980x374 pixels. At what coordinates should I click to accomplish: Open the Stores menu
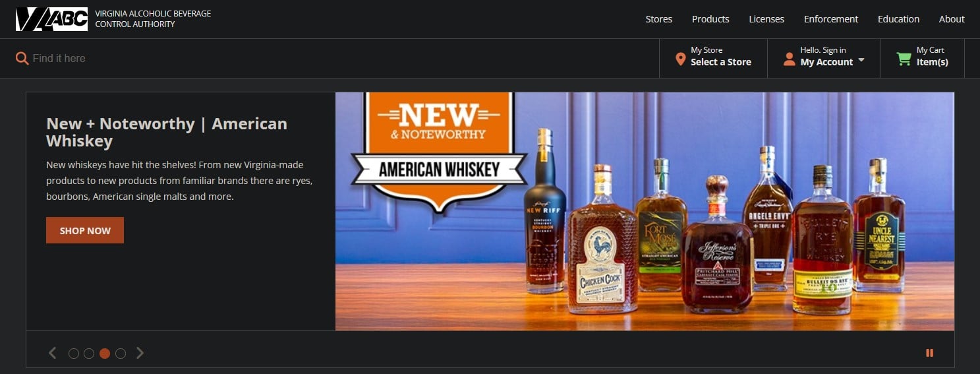658,19
